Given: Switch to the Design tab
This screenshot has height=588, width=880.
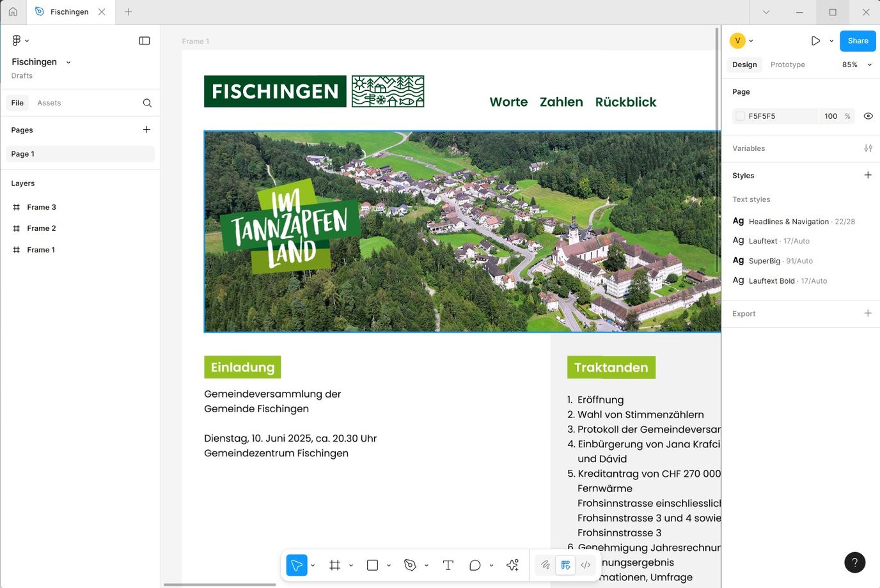Looking at the screenshot, I should coord(744,65).
